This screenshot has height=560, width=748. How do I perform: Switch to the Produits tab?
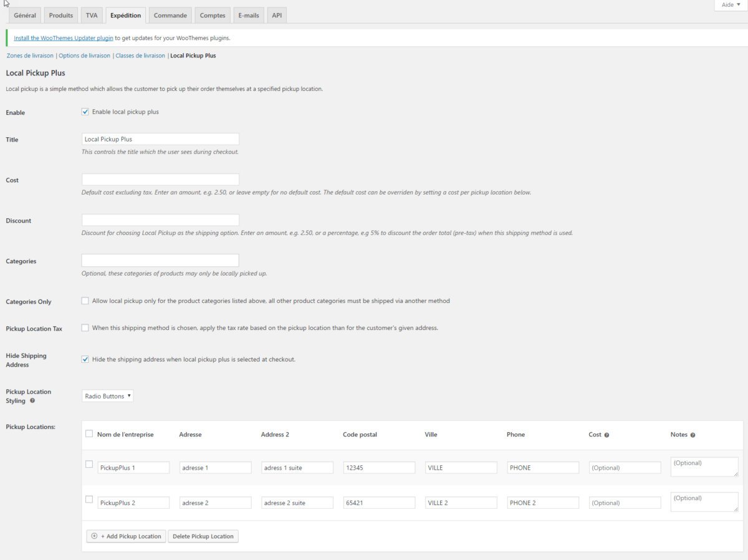click(x=61, y=16)
